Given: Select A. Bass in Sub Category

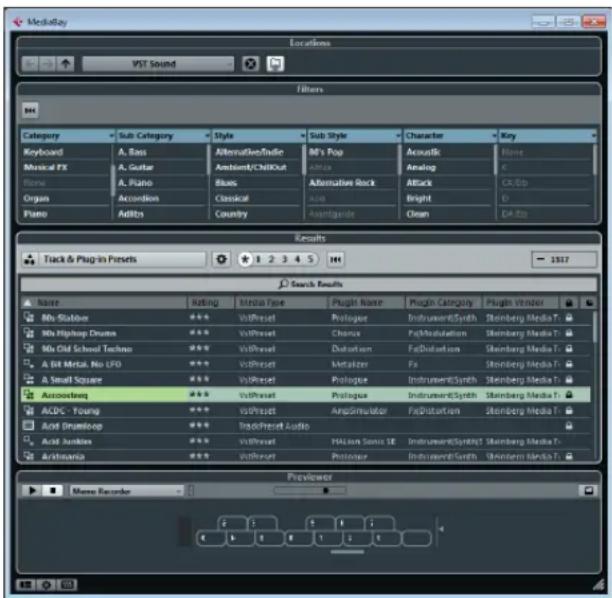Looking at the screenshot, I should coord(132,152).
